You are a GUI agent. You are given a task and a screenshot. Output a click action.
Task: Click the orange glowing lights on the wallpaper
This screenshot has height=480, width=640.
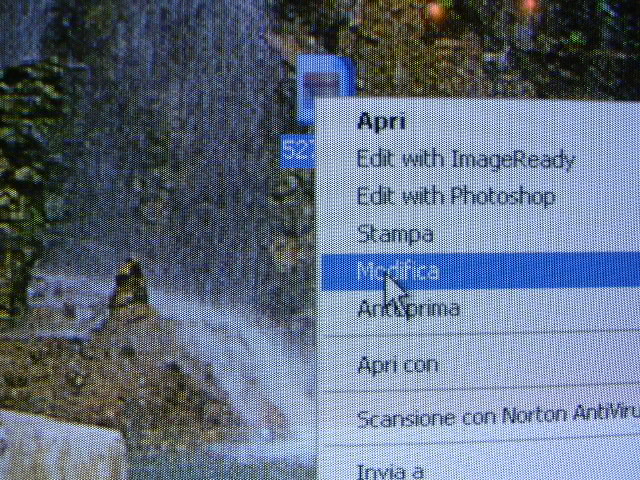[x=435, y=12]
